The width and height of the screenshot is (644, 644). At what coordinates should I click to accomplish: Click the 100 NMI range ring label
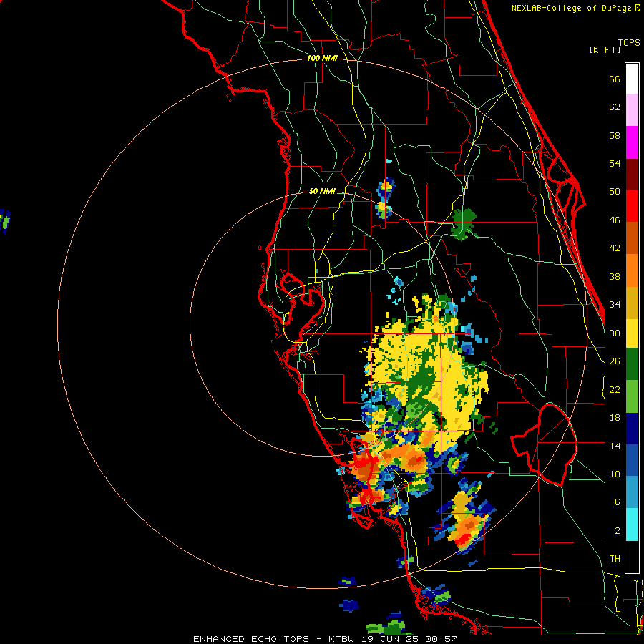coord(322,59)
